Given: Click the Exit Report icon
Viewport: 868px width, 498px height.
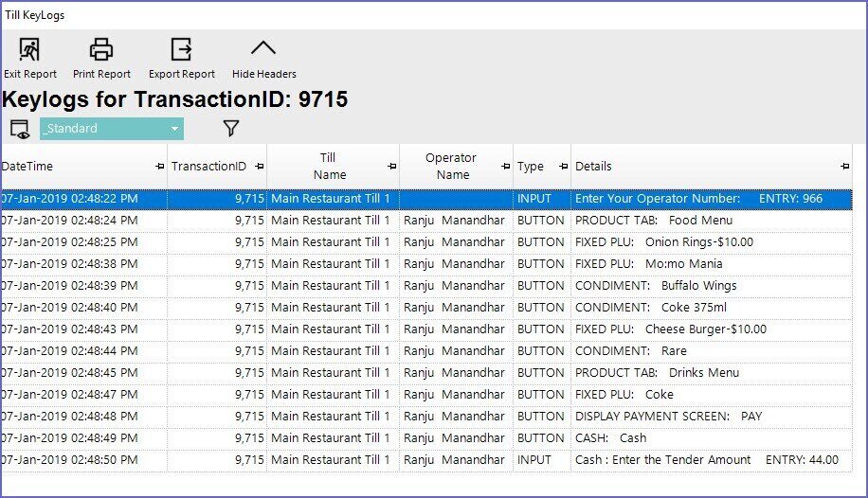Looking at the screenshot, I should pos(29,49).
